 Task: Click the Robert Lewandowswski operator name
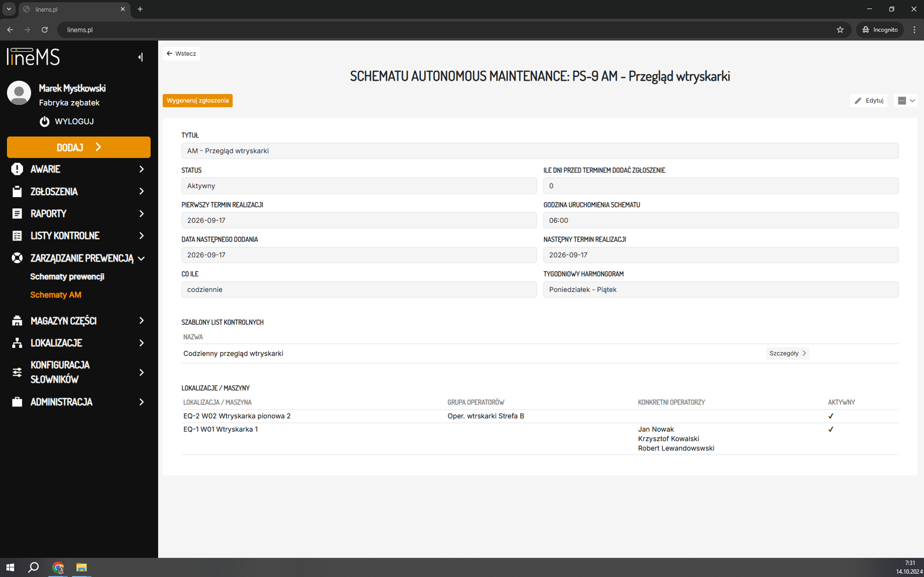click(676, 448)
